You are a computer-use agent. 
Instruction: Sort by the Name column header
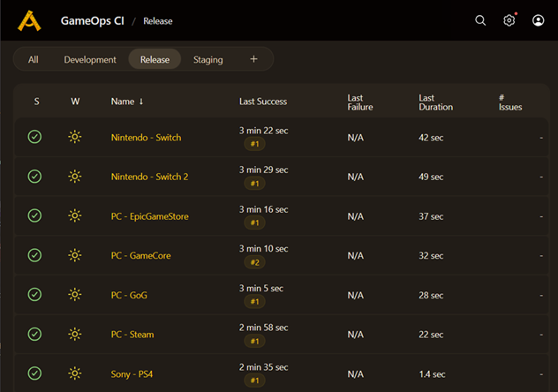pos(127,102)
